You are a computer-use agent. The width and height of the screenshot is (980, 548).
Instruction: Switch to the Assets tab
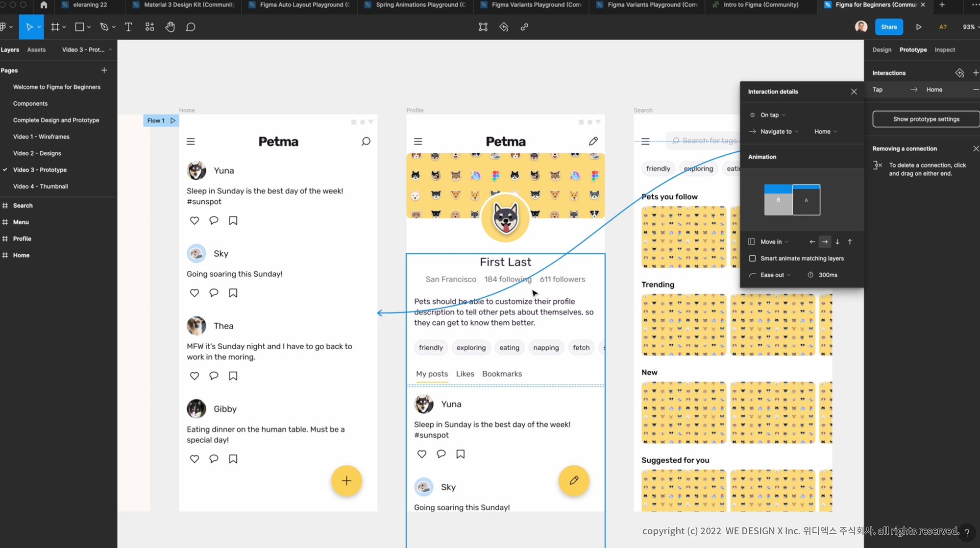(36, 49)
